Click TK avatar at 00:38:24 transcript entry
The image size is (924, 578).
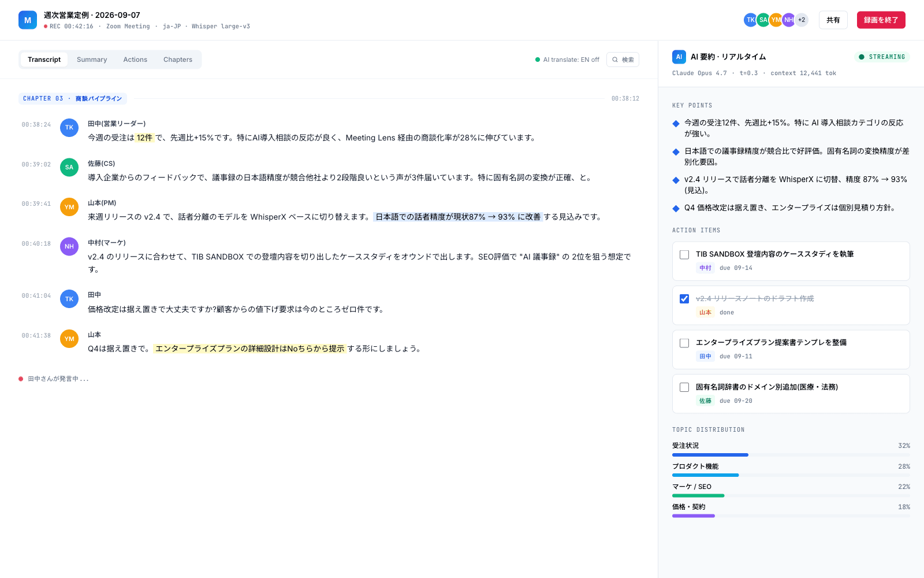coord(69,128)
